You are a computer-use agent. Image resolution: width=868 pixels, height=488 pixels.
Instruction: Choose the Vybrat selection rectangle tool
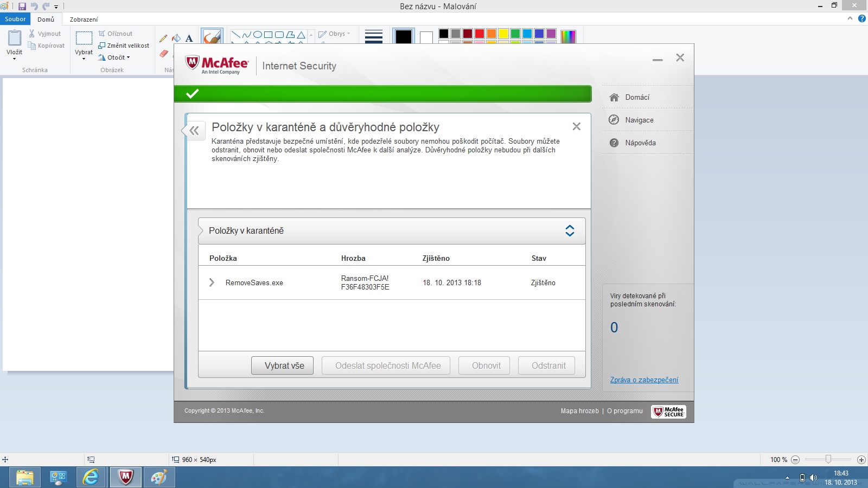[x=84, y=38]
